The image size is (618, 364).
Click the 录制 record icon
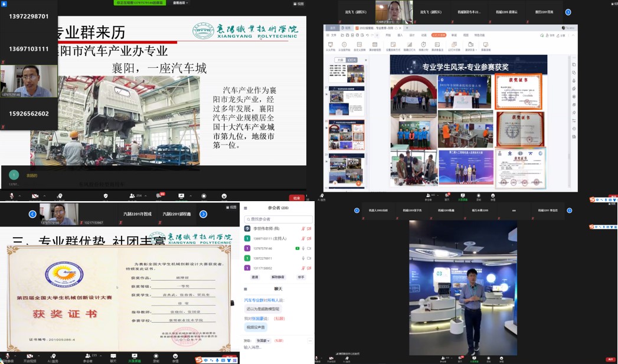(x=156, y=357)
